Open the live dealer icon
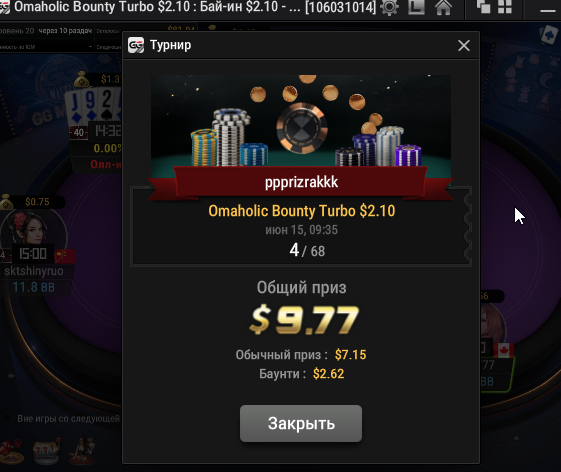The width and height of the screenshot is (561, 472). tap(82, 450)
